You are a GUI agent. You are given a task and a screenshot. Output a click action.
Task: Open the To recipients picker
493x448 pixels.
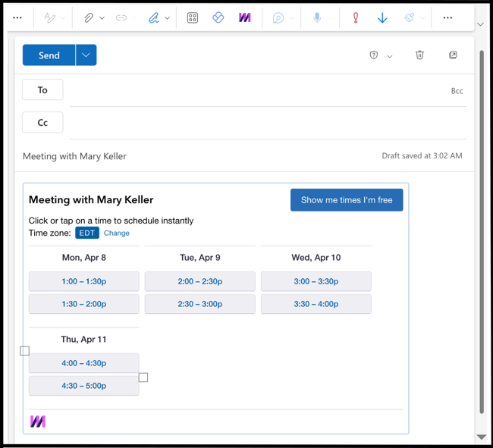(x=42, y=90)
